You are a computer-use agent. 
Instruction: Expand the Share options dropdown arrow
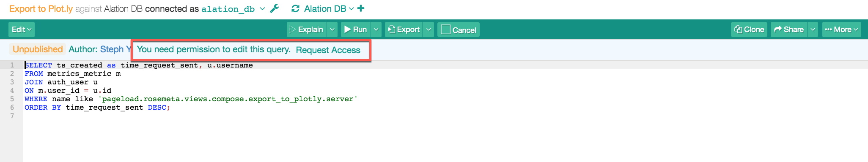click(x=813, y=30)
